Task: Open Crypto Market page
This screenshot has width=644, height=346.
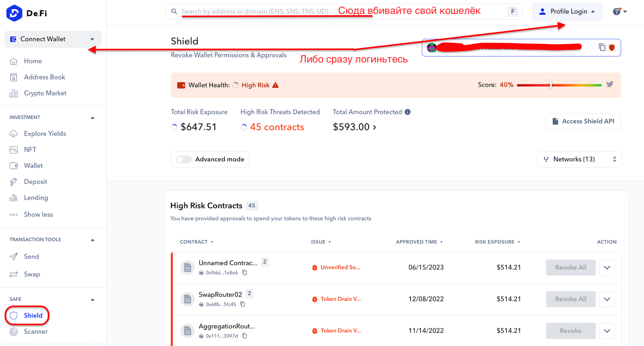Action: click(45, 93)
